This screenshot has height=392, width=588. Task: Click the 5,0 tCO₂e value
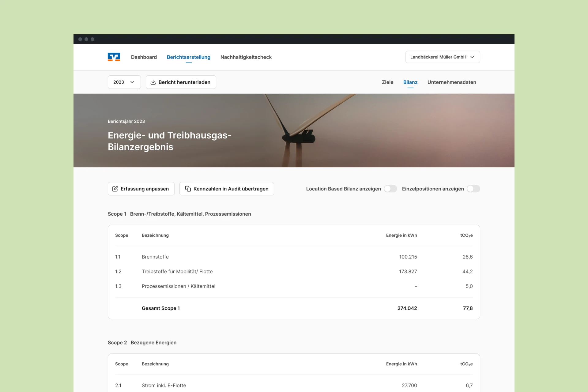pos(469,286)
